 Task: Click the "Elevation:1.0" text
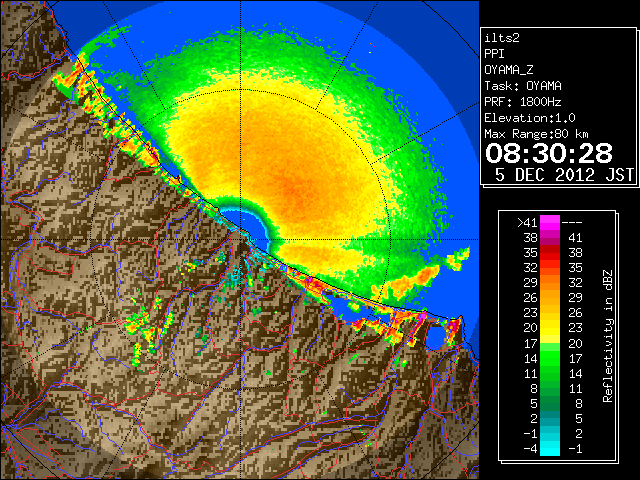coord(530,118)
